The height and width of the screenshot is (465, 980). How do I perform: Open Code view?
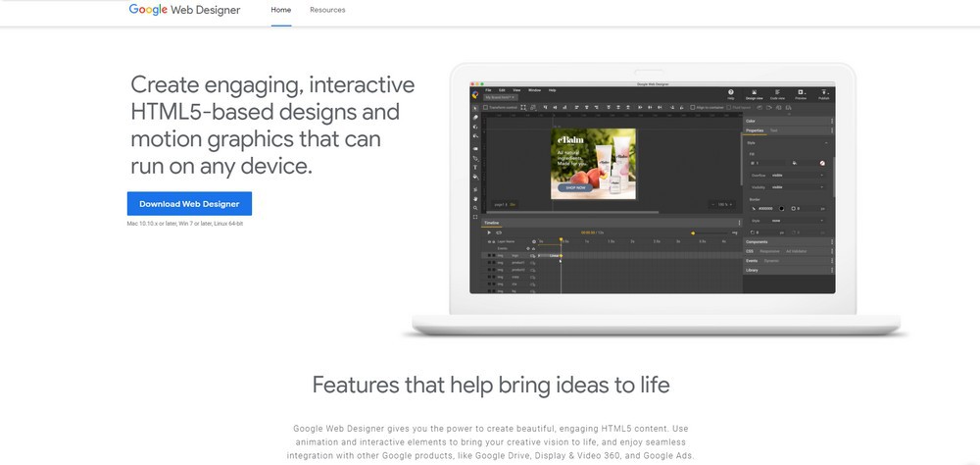[777, 93]
